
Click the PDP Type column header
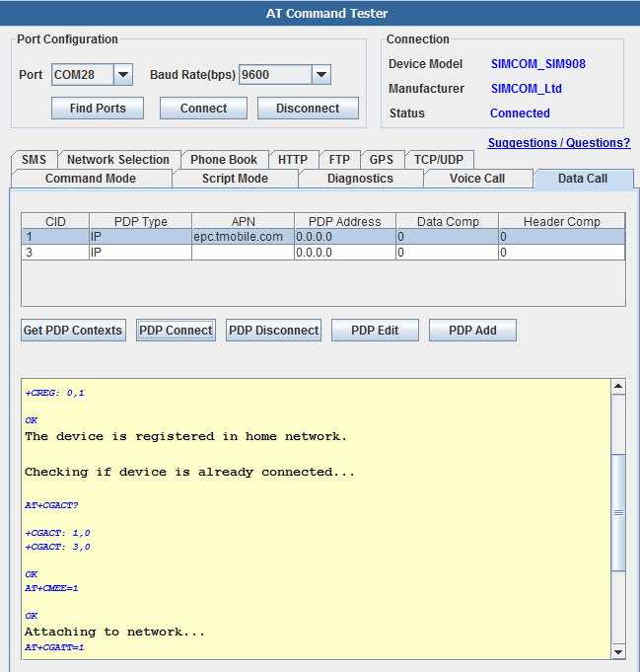(x=140, y=222)
